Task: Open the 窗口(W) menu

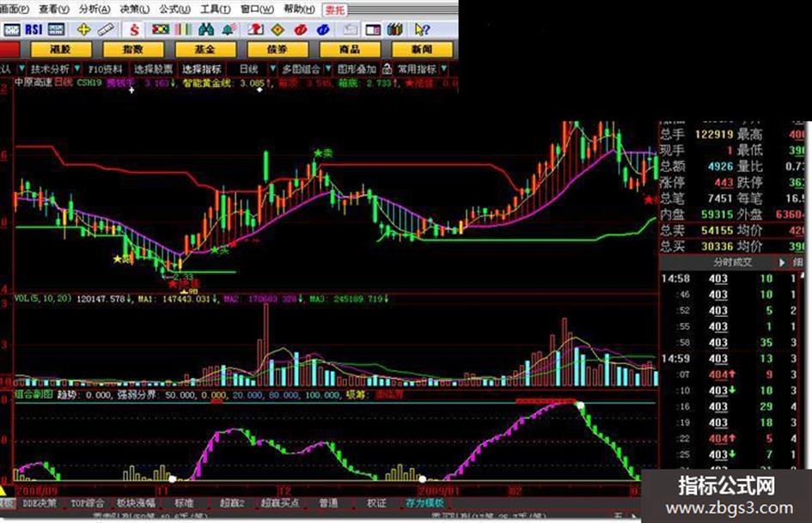Action: point(258,9)
